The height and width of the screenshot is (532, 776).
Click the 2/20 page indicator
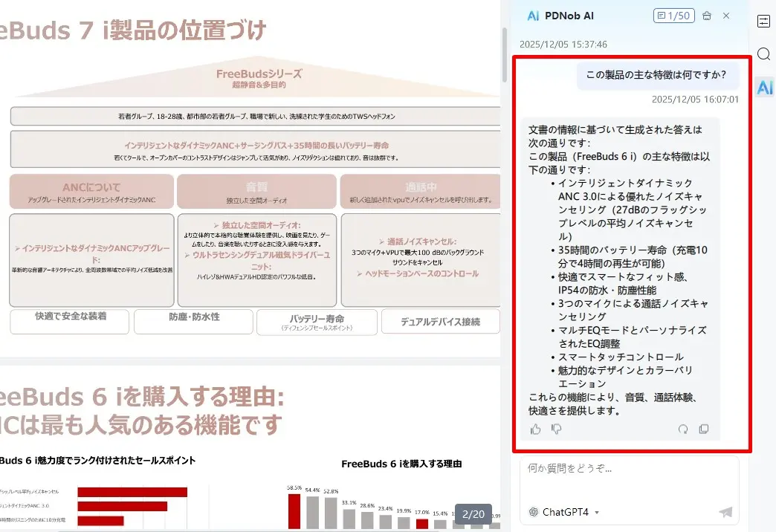point(474,513)
